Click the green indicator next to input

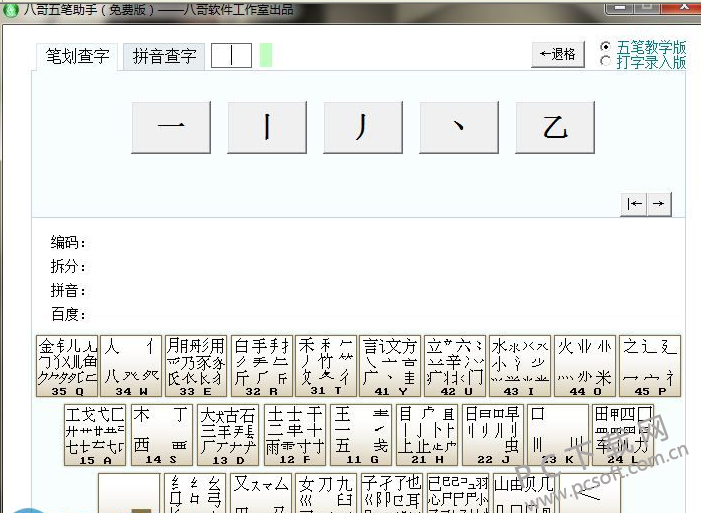coord(266,55)
